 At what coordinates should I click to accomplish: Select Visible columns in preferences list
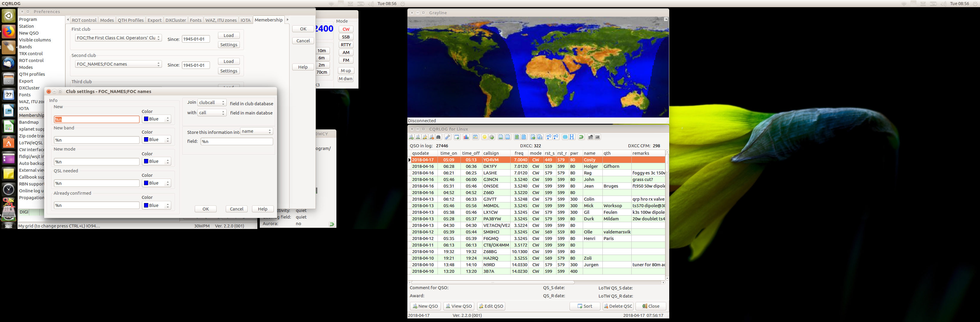click(x=35, y=40)
